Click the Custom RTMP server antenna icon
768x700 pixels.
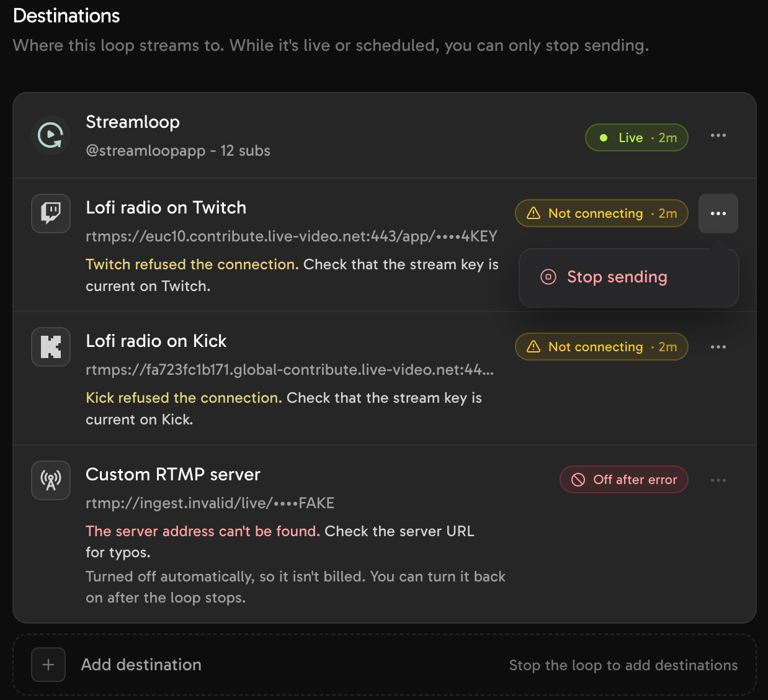[51, 480]
